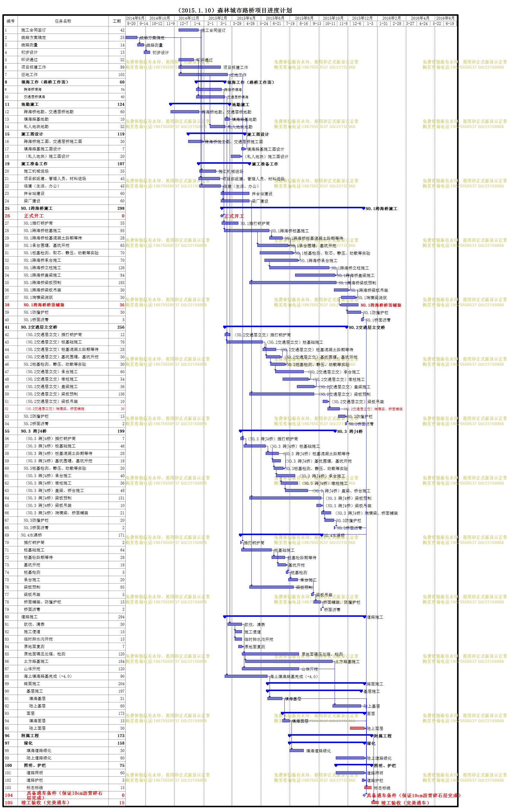
Task: Select task 征地工作 in the task name column
Action: click(x=29, y=74)
